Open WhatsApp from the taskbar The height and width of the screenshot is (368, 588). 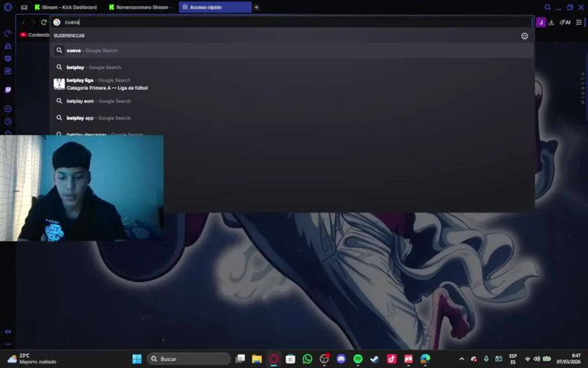tap(307, 359)
